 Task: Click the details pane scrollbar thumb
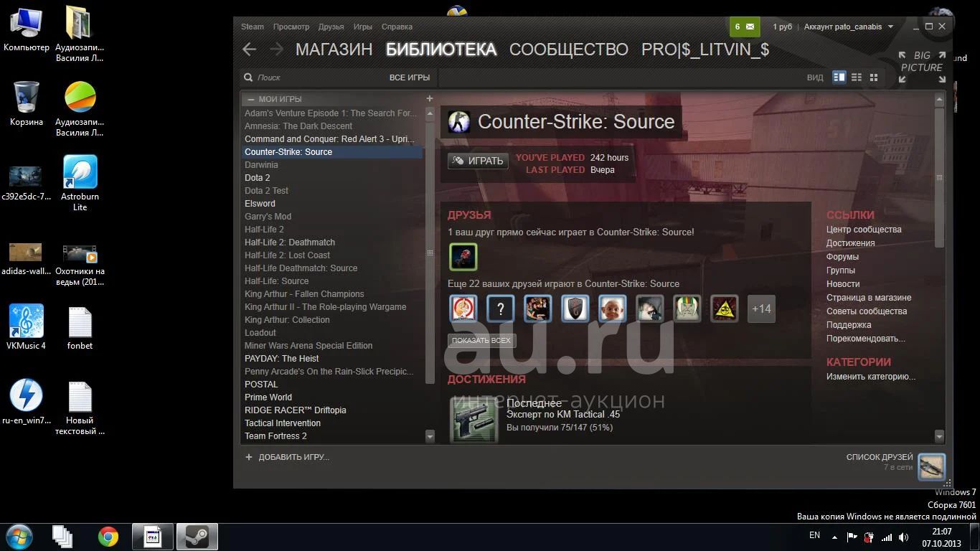coord(939,178)
